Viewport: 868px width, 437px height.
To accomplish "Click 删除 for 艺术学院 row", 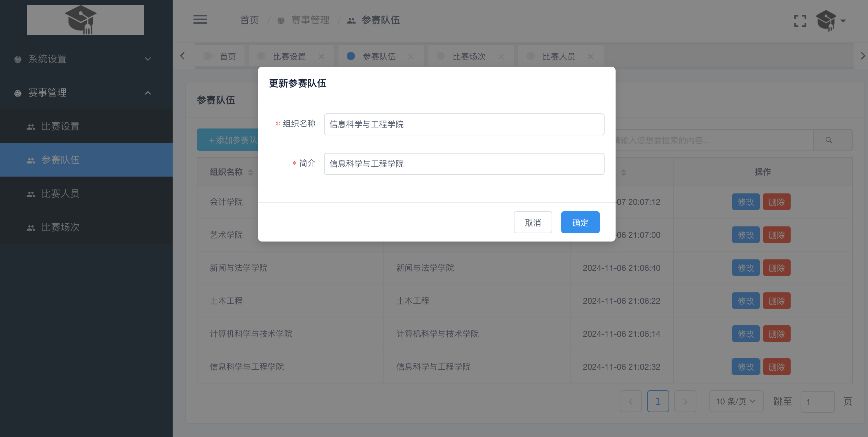I will 777,235.
